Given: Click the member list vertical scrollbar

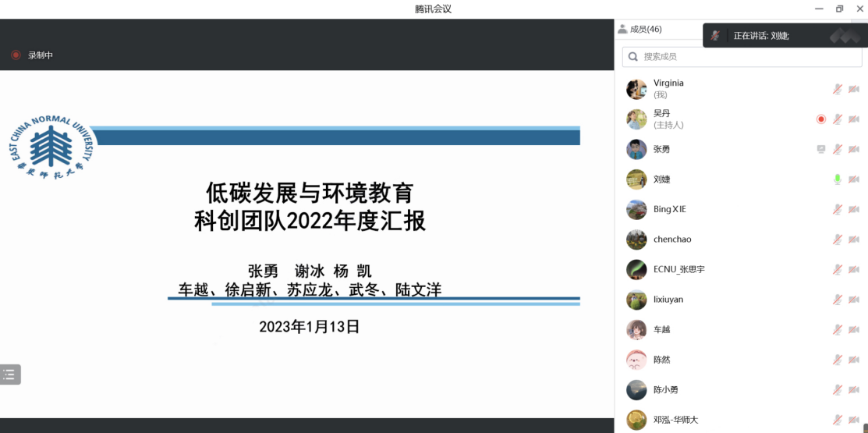Looking at the screenshot, I should tap(865, 427).
